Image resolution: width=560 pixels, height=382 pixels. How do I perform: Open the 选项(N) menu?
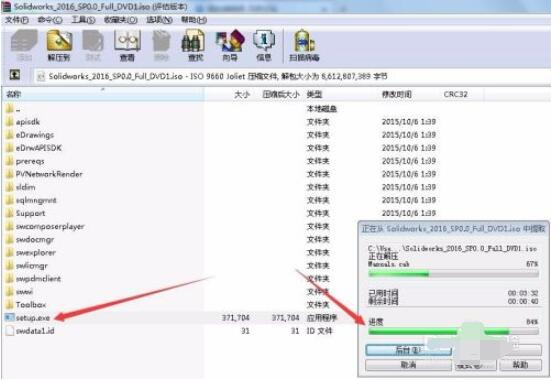tap(159, 20)
